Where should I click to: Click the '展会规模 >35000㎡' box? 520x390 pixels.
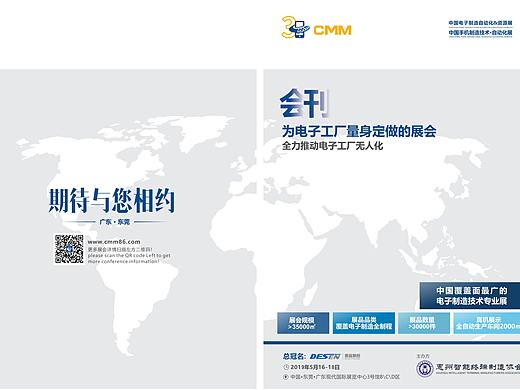click(303, 323)
